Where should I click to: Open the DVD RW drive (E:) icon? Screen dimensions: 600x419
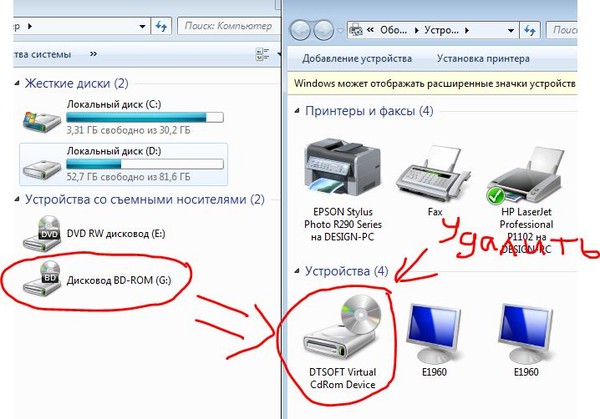click(x=42, y=233)
